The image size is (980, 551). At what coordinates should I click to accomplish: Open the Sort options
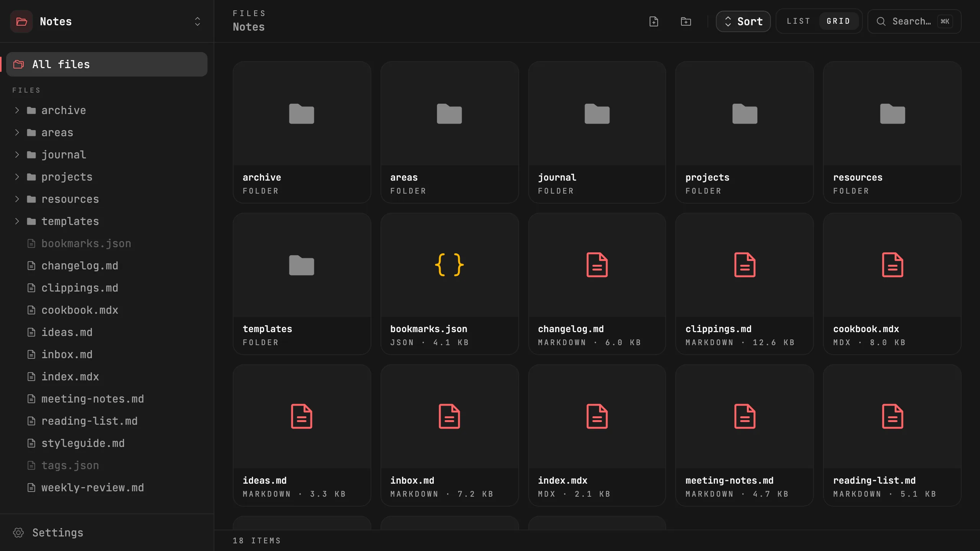click(743, 21)
